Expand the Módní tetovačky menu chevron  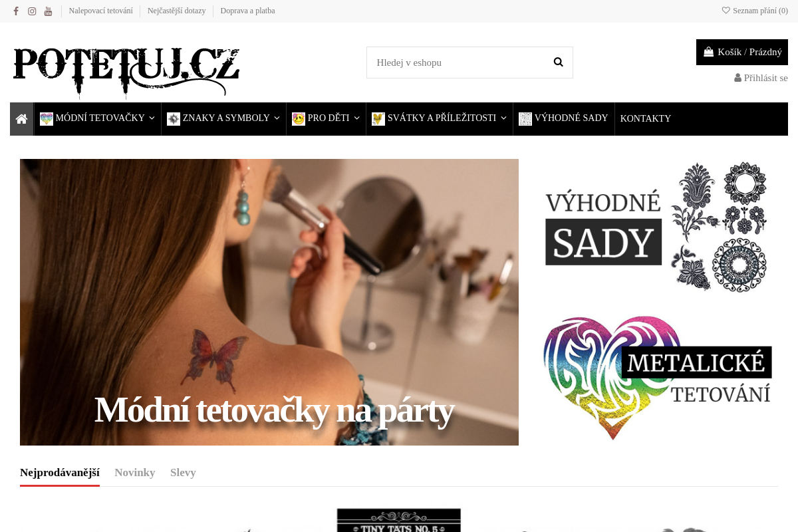(x=152, y=118)
